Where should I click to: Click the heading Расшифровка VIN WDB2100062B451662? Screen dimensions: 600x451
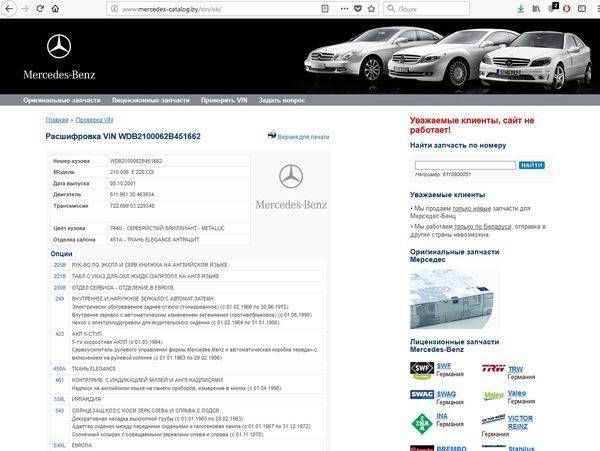tap(123, 136)
